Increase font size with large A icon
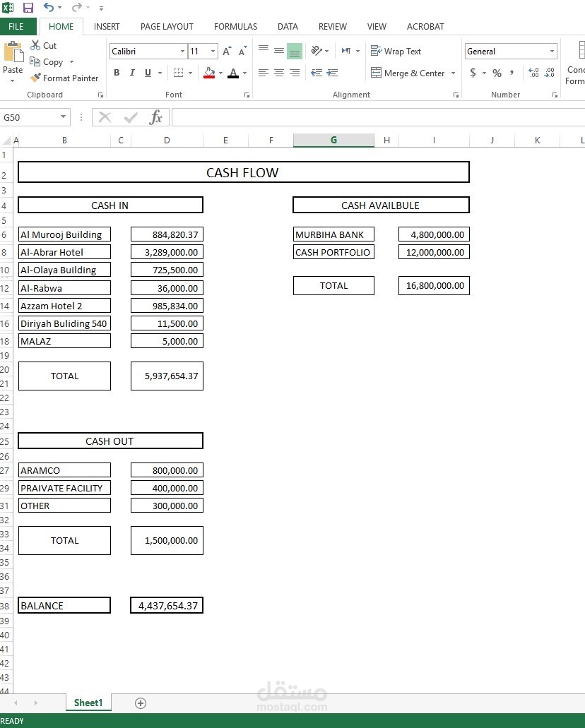585x728 pixels. [227, 51]
